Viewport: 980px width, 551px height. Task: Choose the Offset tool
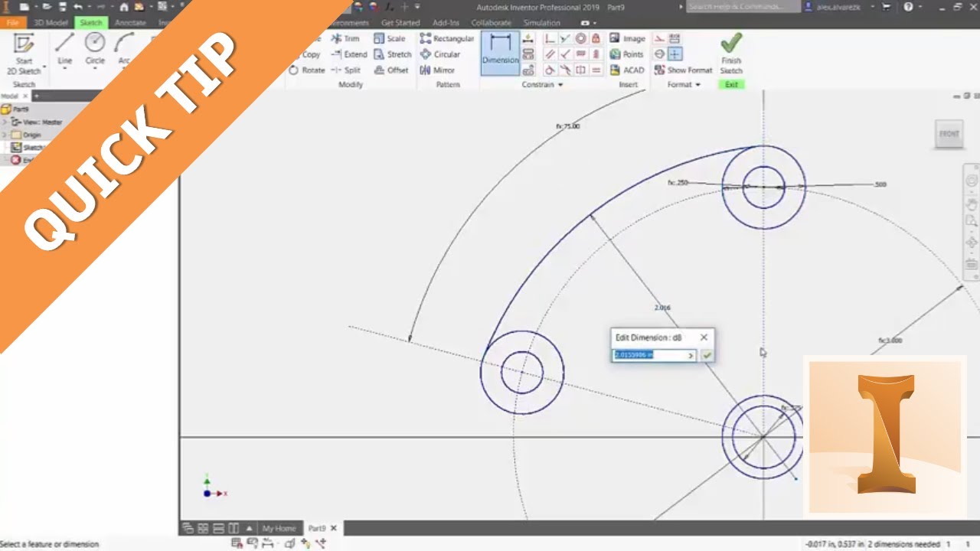pos(391,70)
